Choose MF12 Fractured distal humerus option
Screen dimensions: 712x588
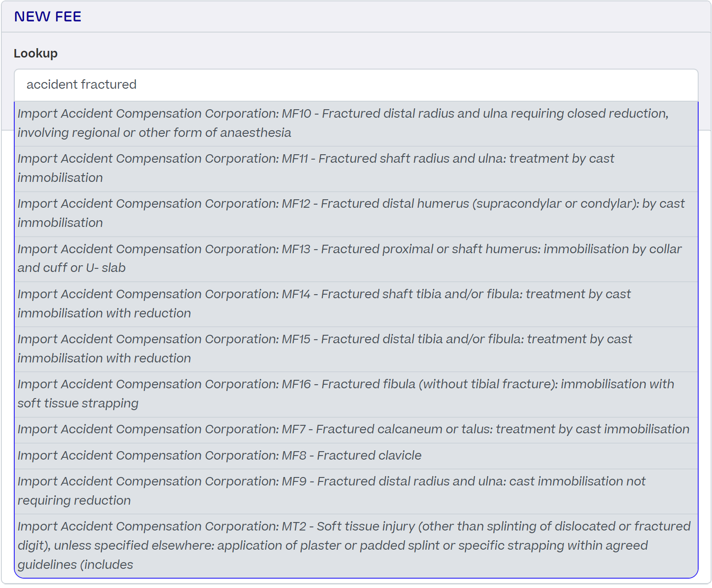[356, 214]
